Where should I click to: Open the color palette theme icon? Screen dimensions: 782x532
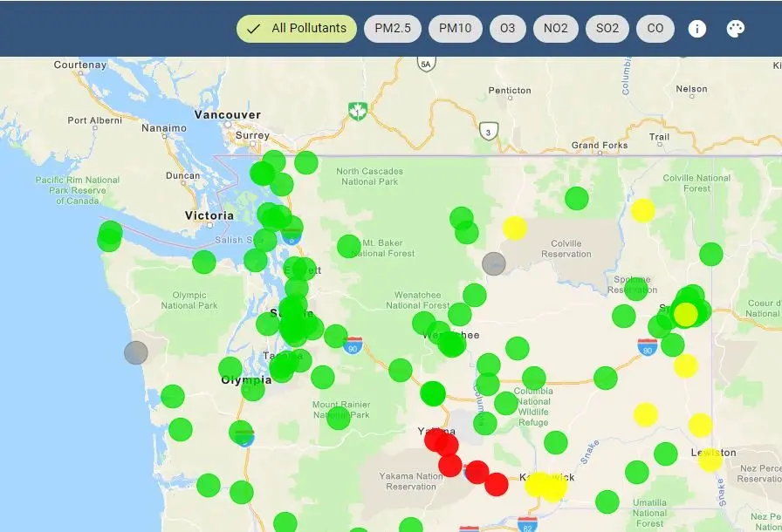(x=736, y=29)
